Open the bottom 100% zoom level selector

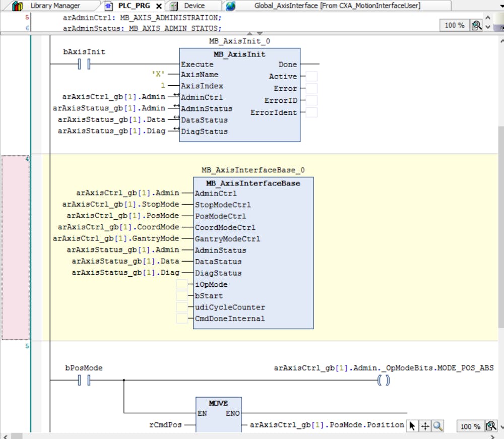point(470,426)
